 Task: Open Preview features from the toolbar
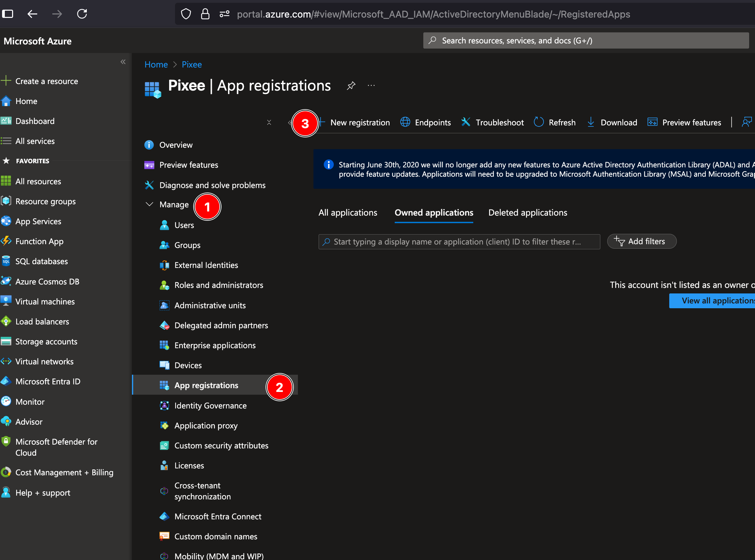(692, 122)
